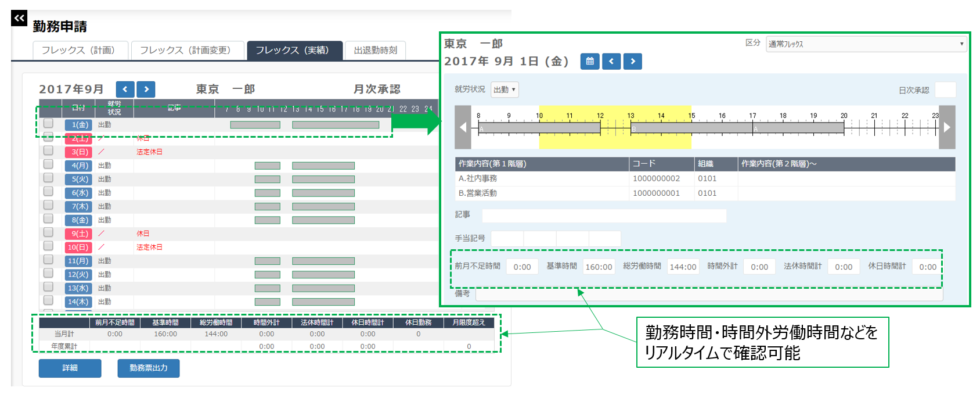Tick the checkbox for 7(木) row
Image resolution: width=980 pixels, height=398 pixels.
tap(48, 205)
